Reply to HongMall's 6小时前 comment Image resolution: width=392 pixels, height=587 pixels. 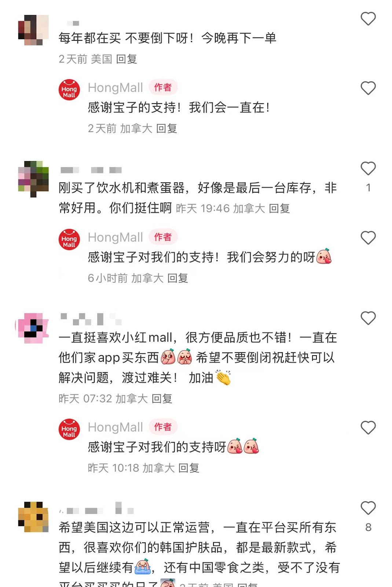pyautogui.click(x=178, y=278)
